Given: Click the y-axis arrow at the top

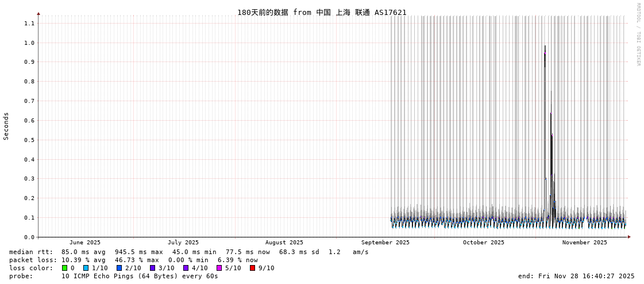Looking at the screenshot, I should tap(38, 13).
